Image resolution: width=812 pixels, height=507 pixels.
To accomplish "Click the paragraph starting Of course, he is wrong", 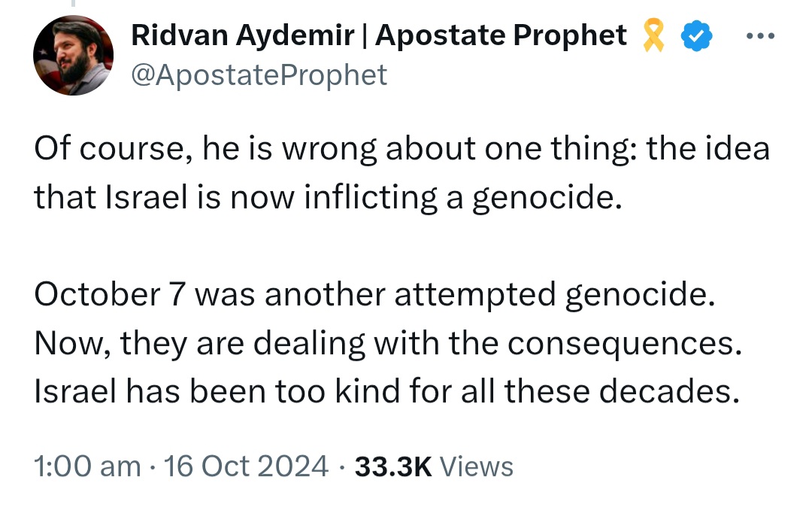I will click(401, 173).
